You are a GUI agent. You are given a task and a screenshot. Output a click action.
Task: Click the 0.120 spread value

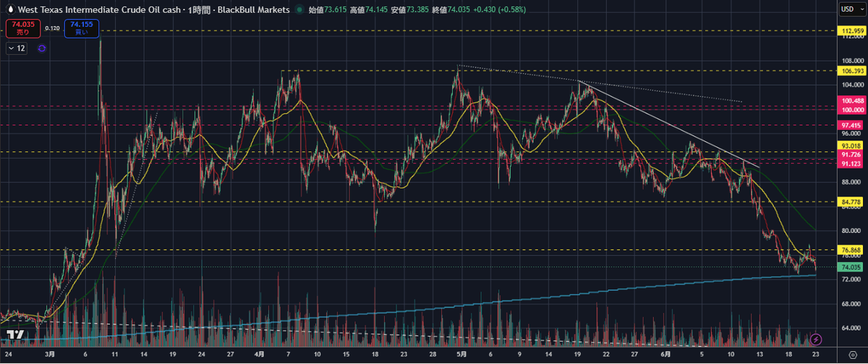51,28
